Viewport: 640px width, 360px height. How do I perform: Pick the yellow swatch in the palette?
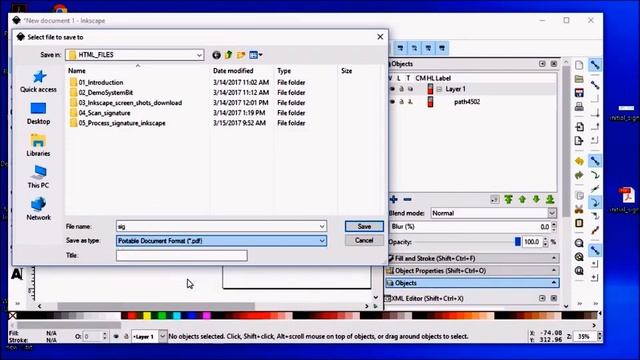tap(147, 316)
